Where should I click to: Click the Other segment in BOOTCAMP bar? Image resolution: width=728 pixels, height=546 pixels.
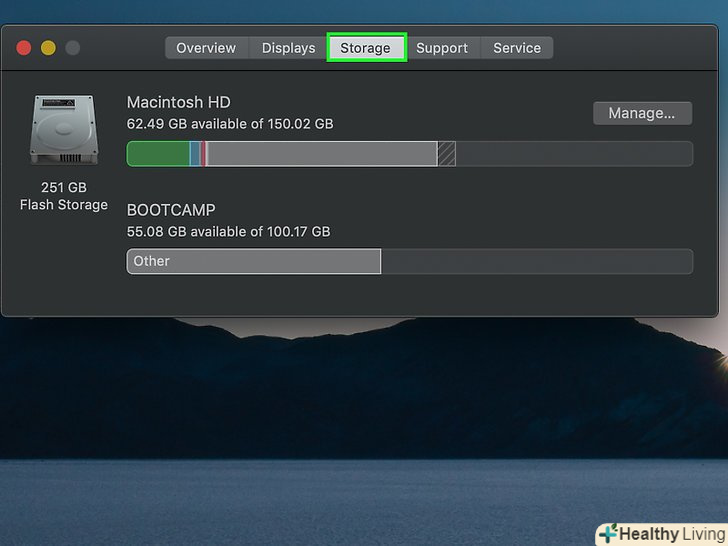[254, 261]
